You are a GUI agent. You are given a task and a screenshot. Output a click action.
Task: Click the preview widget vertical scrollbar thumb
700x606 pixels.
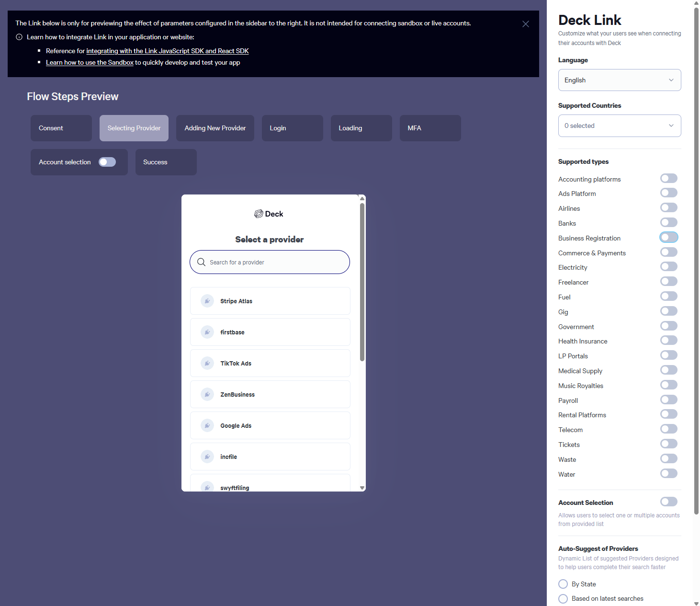pos(362,282)
